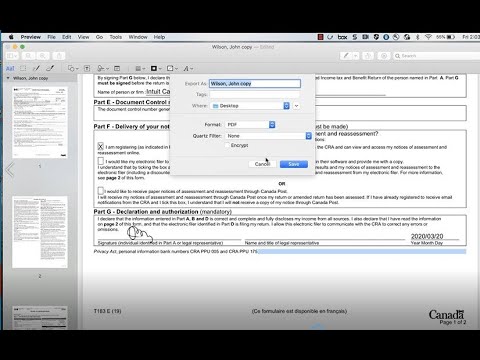Click the 'T183 E (19)' form number text

(107, 311)
